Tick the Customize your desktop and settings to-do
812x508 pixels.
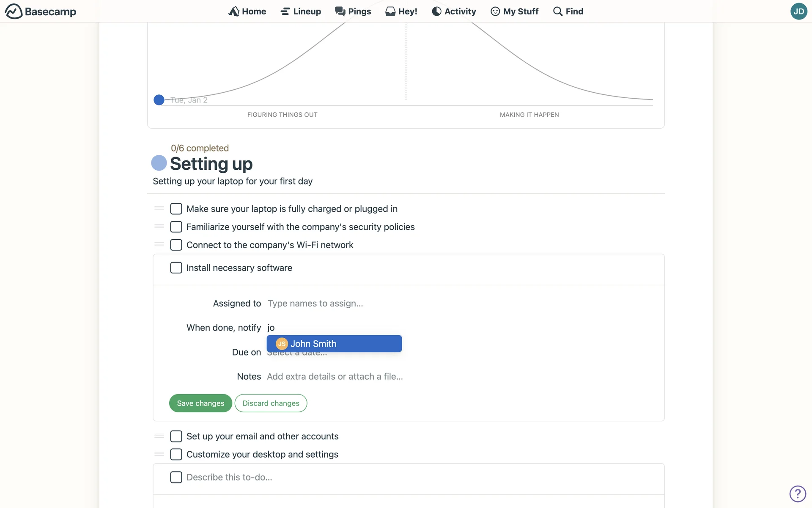tap(176, 454)
